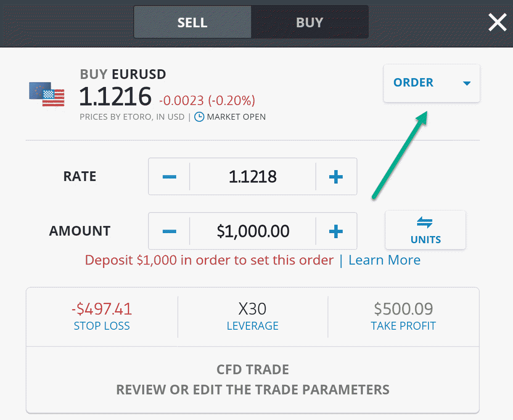Switch to the SELL tab
513x420 pixels.
193,22
